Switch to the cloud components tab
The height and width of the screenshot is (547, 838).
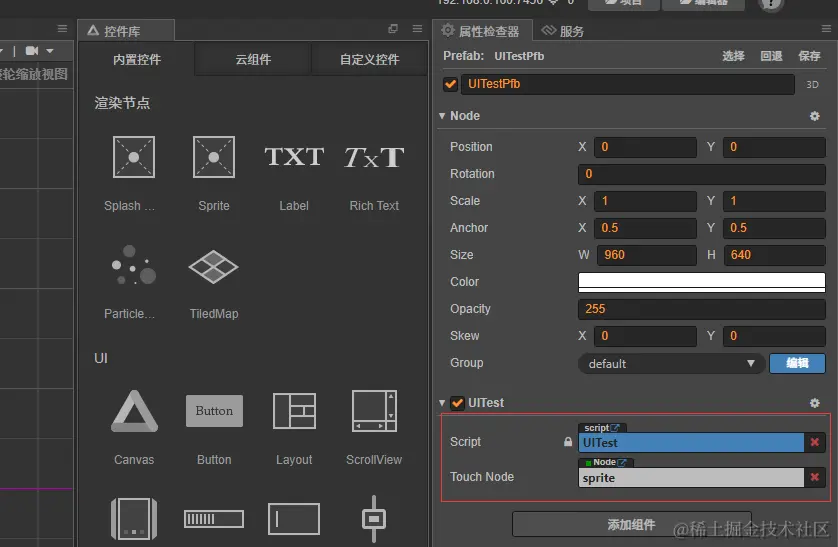point(253,59)
